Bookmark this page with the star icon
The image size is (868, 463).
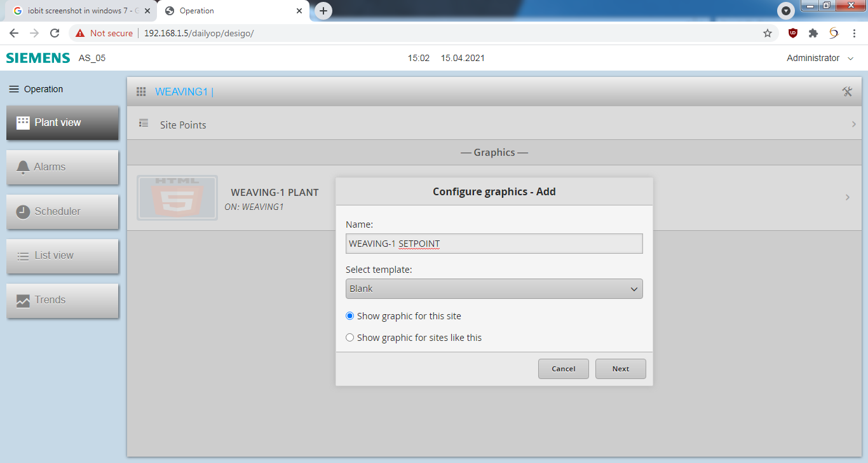pyautogui.click(x=768, y=33)
